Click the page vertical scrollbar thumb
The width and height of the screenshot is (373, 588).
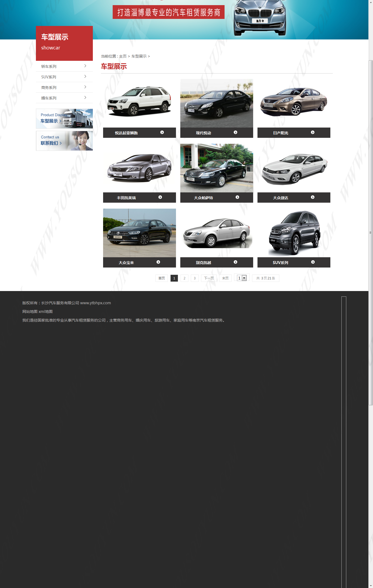click(371, 233)
